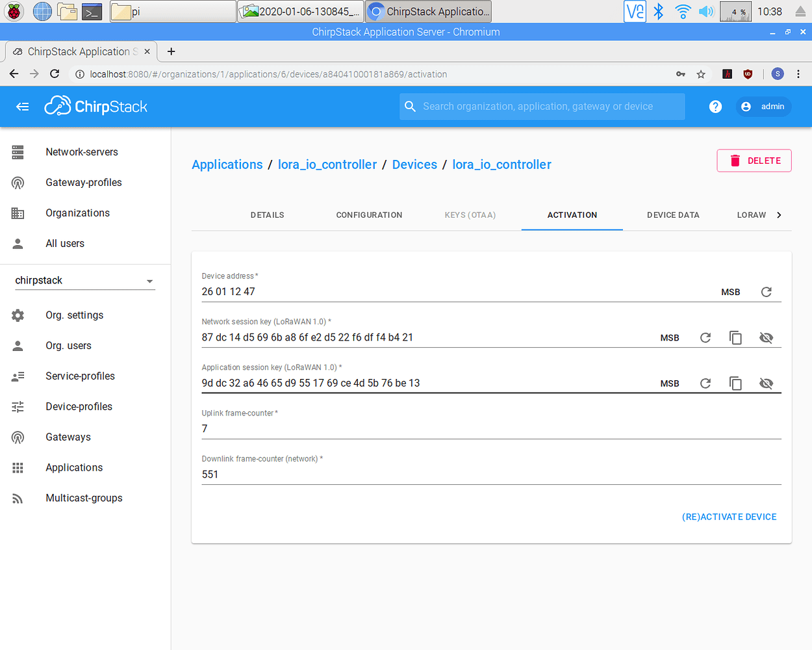This screenshot has width=812, height=650.
Task: Click the Applications grid icon
Action: [x=18, y=468]
